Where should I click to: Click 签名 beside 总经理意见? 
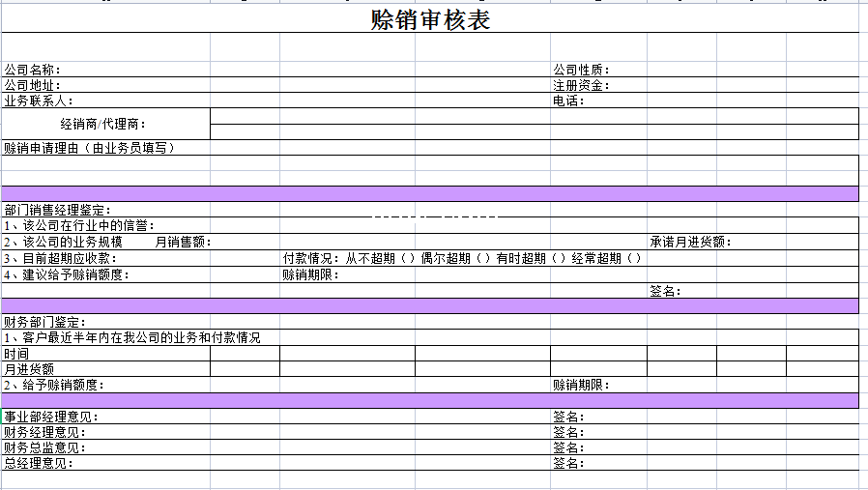pyautogui.click(x=568, y=463)
